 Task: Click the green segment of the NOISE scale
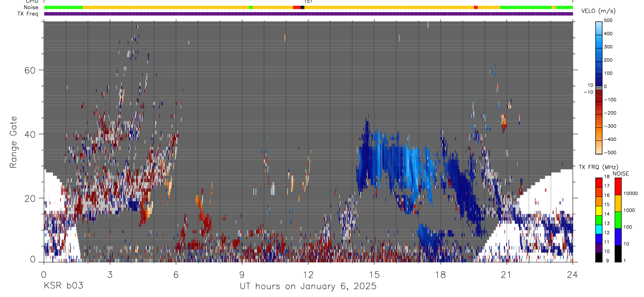[618, 219]
